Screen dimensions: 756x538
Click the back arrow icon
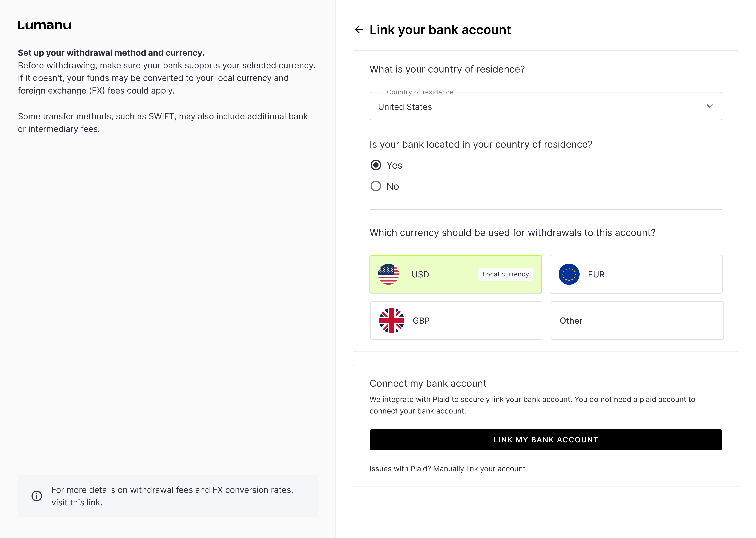[x=359, y=30]
